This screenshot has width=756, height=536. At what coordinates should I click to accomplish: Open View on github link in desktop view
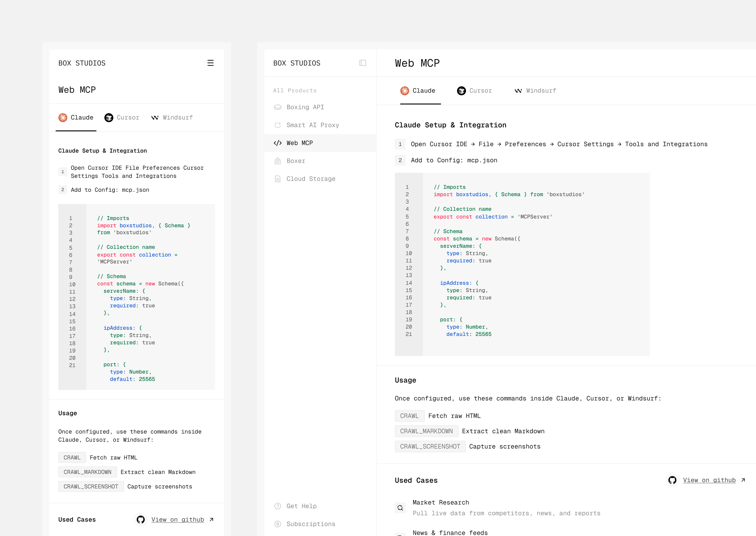point(709,480)
